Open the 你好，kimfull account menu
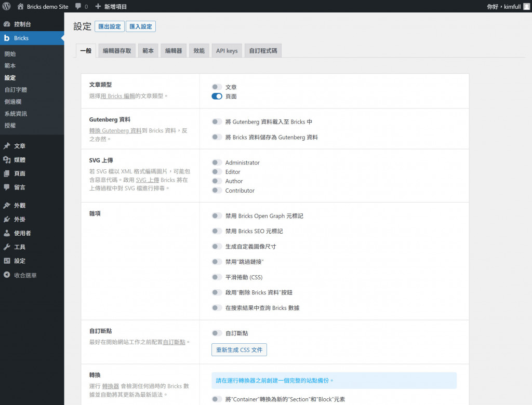Viewport: 532px width, 405px height. point(508,6)
